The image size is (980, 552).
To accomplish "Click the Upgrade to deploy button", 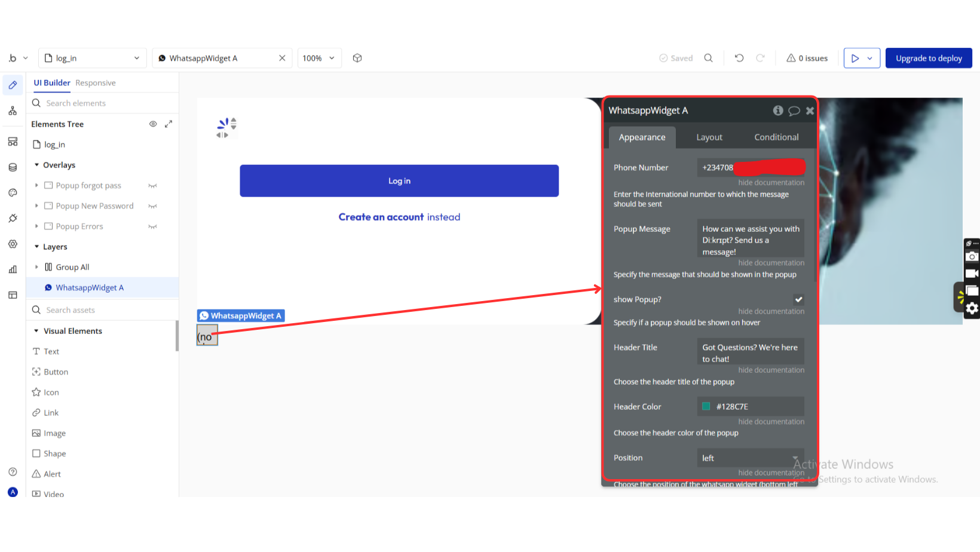I will (x=929, y=58).
